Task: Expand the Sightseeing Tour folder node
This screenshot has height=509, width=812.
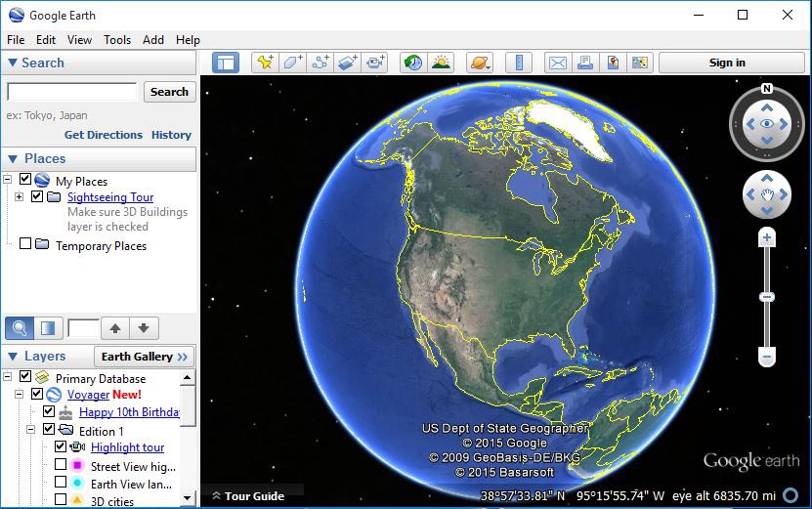Action: (x=20, y=196)
